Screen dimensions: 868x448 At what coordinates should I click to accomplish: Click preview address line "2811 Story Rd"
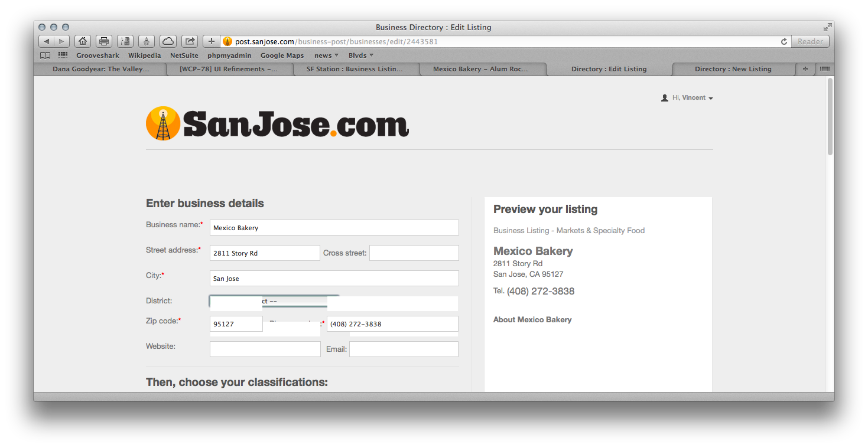pyautogui.click(x=518, y=264)
